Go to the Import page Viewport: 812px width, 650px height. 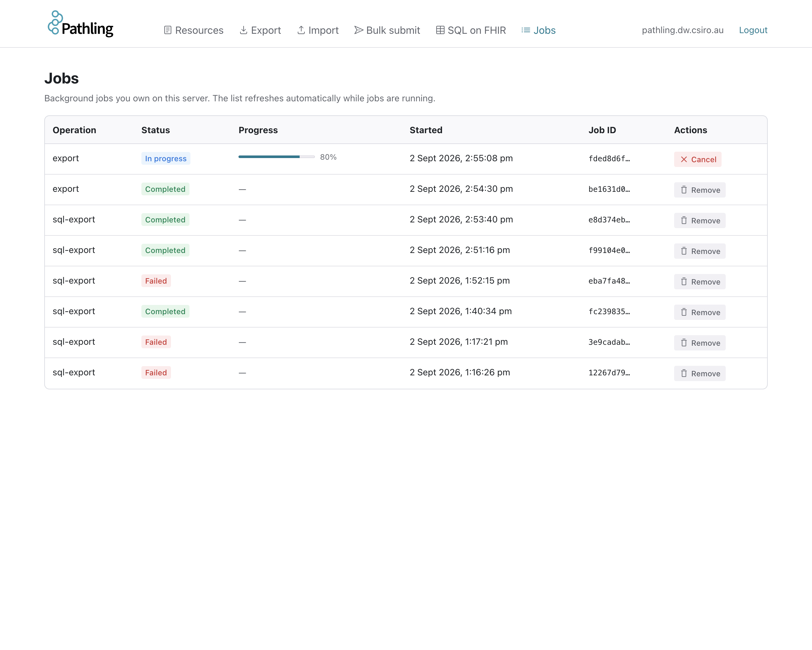318,30
